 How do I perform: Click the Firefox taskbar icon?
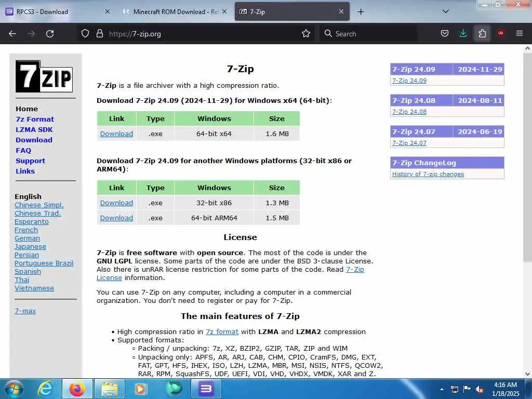tap(77, 389)
